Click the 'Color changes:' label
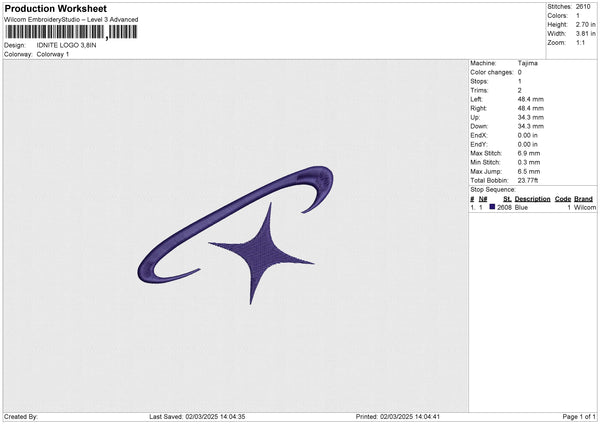This screenshot has width=600, height=424. (x=492, y=72)
